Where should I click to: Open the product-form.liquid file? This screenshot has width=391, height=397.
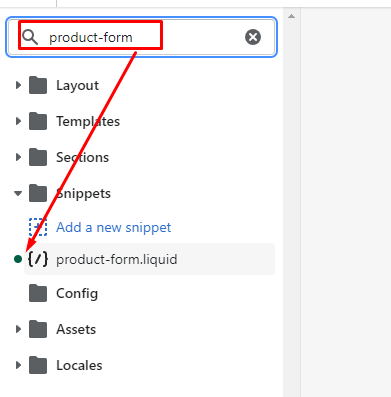pyautogui.click(x=149, y=259)
